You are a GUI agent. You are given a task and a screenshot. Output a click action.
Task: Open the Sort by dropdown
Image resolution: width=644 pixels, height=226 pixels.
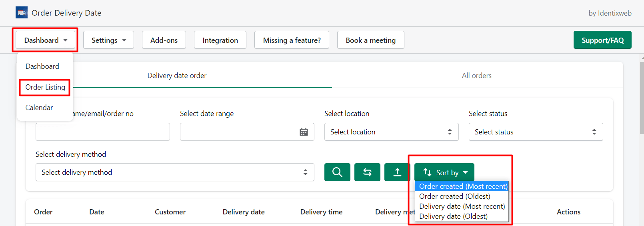point(444,172)
